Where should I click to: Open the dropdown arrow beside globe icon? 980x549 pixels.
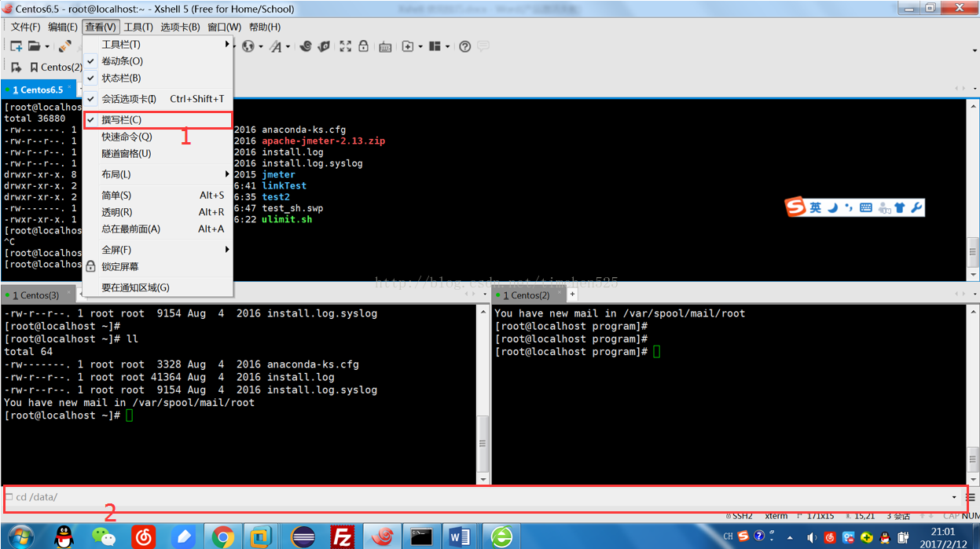coord(261,46)
